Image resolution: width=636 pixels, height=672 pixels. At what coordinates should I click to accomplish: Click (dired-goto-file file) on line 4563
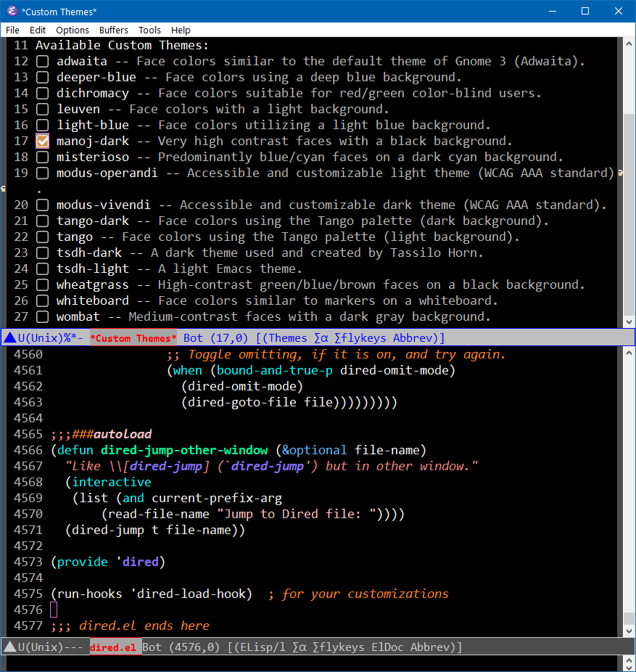coord(260,403)
